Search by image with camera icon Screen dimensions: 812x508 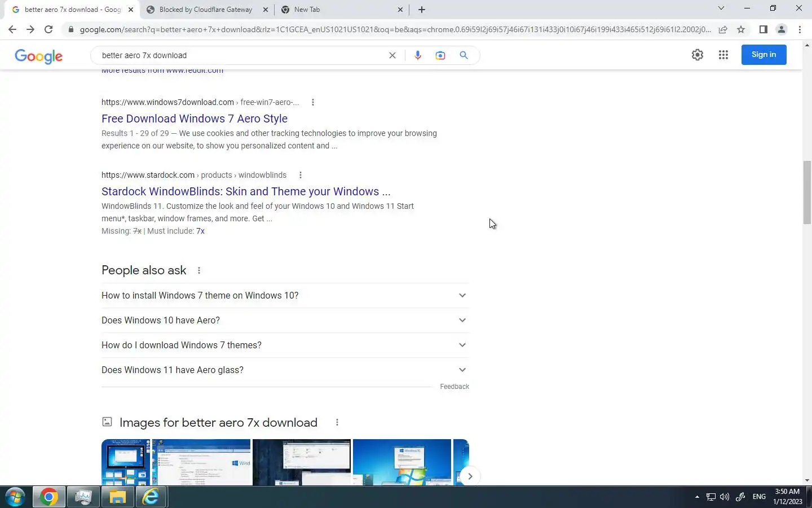click(440, 55)
